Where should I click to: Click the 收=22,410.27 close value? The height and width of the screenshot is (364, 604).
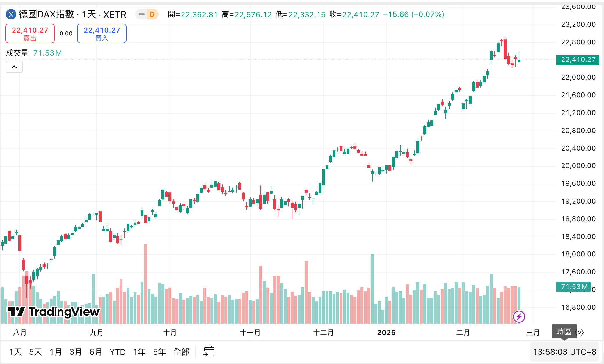(354, 14)
